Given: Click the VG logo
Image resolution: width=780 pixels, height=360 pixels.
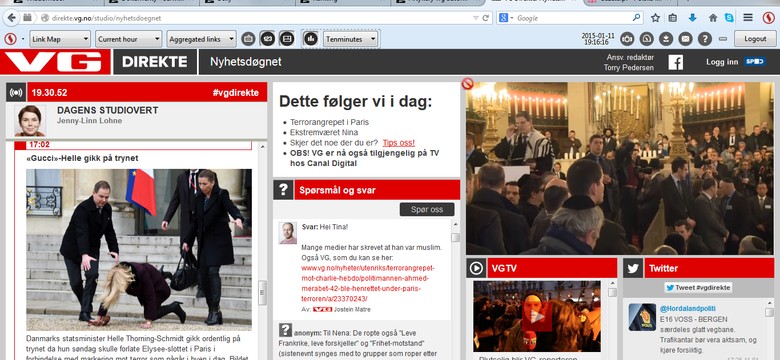Looking at the screenshot, I should [x=55, y=62].
